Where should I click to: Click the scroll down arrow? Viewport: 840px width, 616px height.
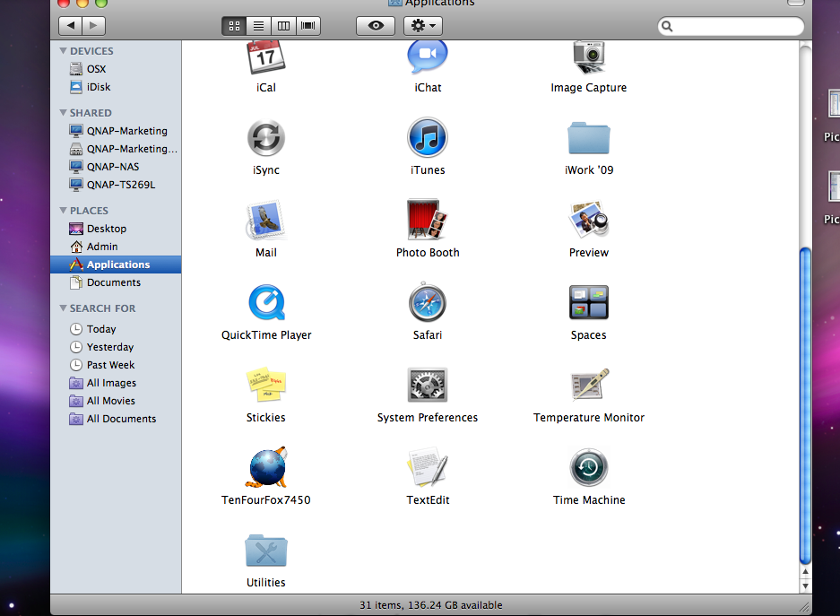[805, 586]
